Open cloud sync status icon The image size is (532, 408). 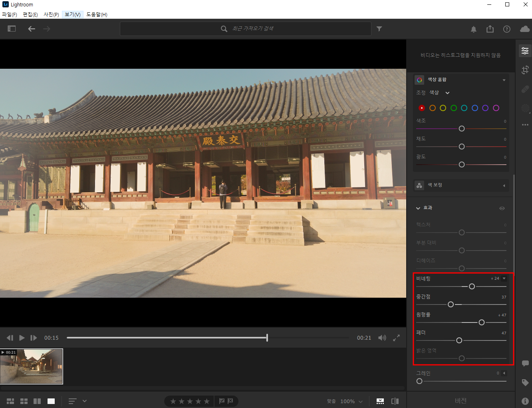tap(525, 29)
